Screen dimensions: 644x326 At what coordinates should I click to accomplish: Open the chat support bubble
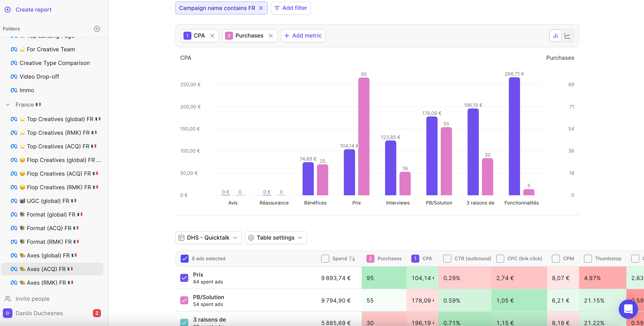point(628,309)
